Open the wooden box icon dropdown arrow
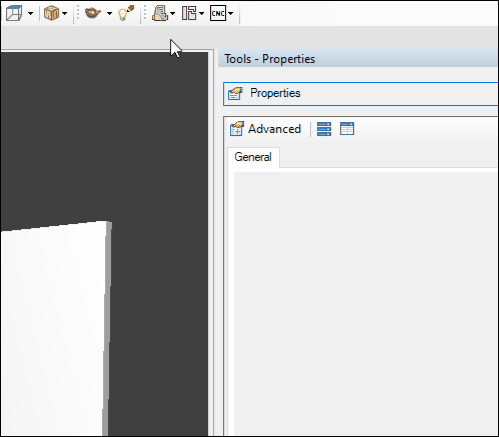499x437 pixels. (x=65, y=14)
